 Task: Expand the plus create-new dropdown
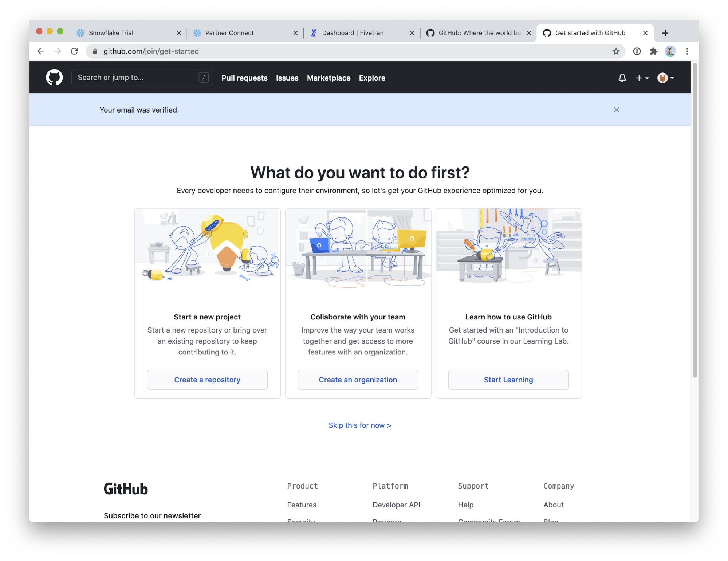click(642, 78)
